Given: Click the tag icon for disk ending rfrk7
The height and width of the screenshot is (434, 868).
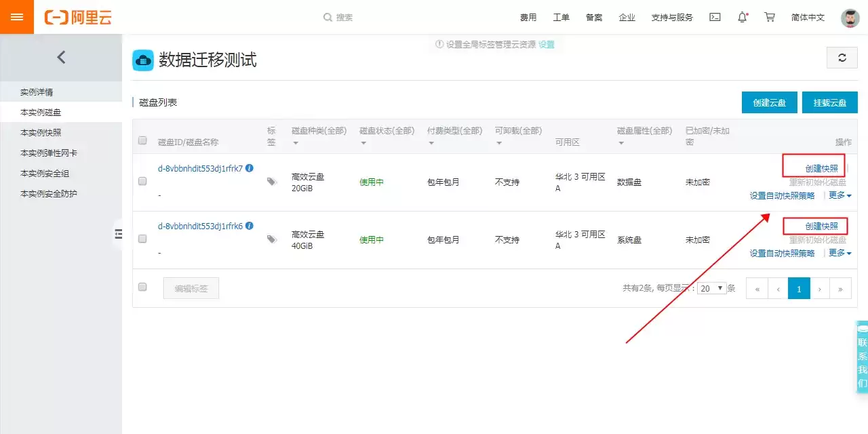Looking at the screenshot, I should (x=272, y=182).
